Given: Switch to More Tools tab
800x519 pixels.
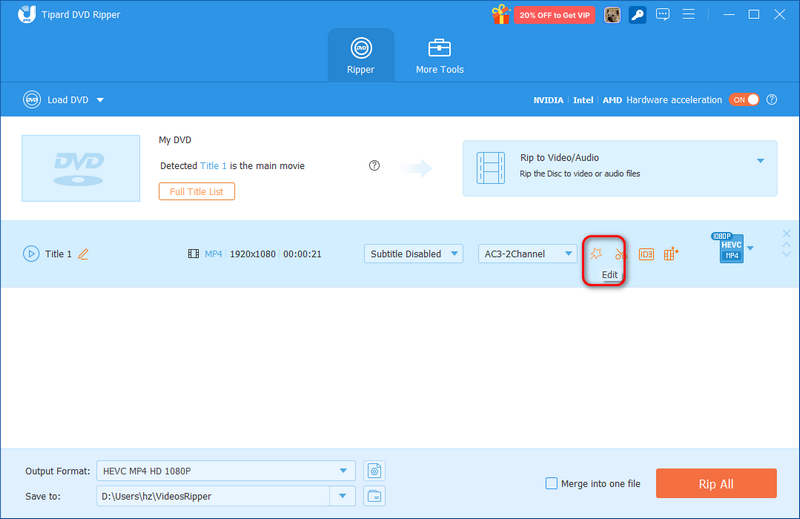Looking at the screenshot, I should [x=439, y=56].
